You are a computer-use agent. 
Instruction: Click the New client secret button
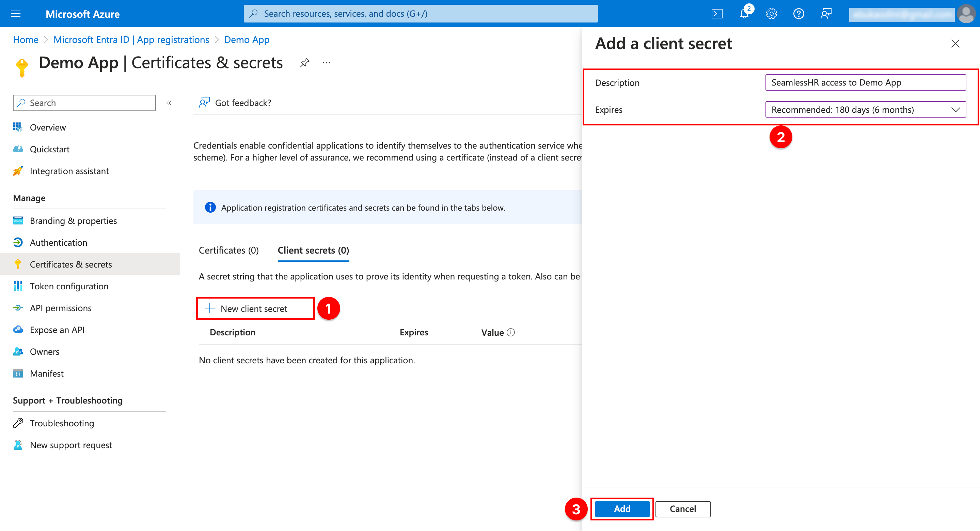254,308
